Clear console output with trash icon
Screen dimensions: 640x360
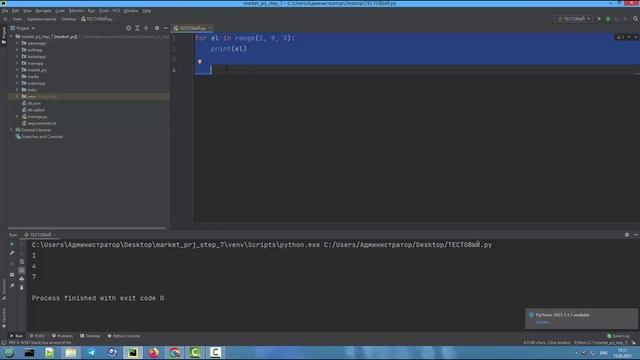pyautogui.click(x=22, y=287)
